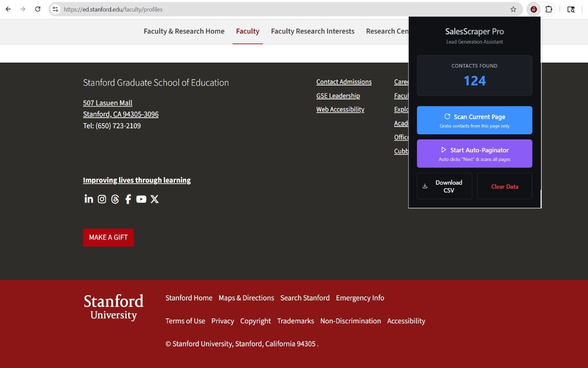Open the Stanford Home footer link

click(x=189, y=298)
